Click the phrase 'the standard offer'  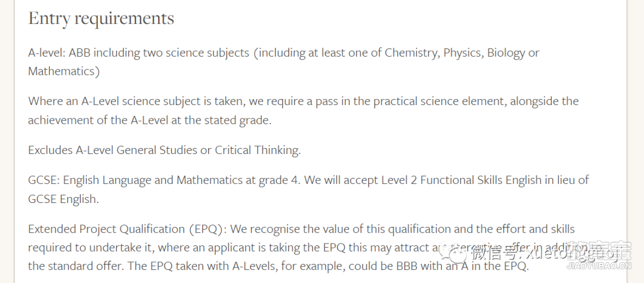coord(76,266)
